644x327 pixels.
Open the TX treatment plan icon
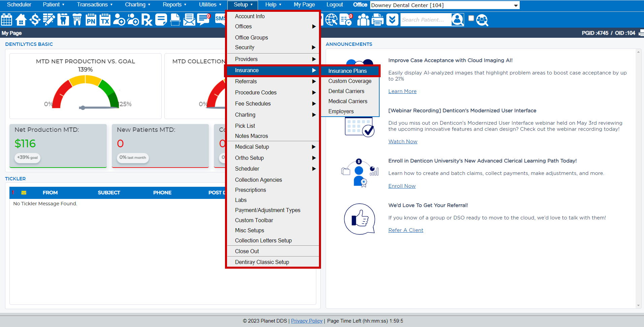click(x=105, y=20)
